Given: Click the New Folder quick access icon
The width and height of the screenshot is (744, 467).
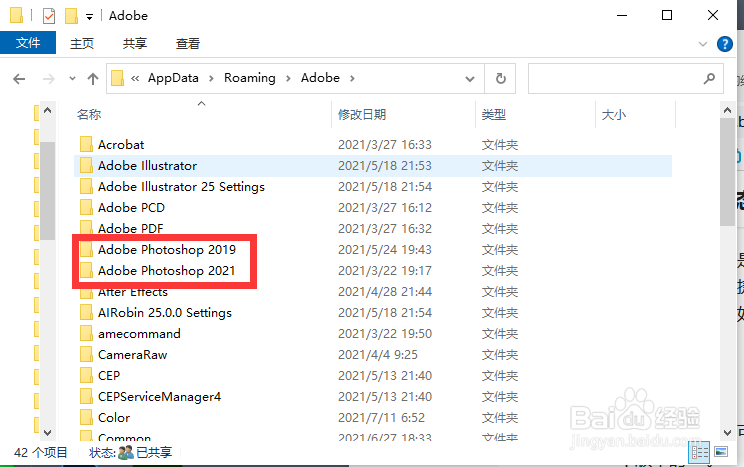Looking at the screenshot, I should 71,16.
